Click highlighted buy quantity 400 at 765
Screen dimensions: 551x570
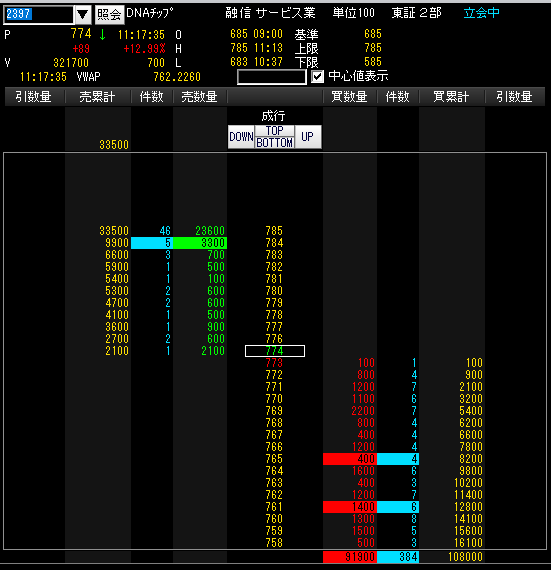click(x=350, y=459)
